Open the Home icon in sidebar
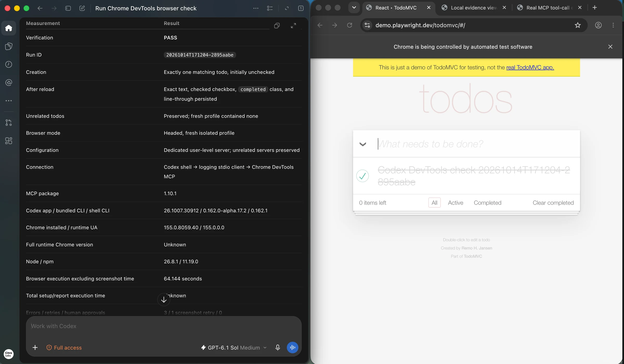Image resolution: width=624 pixels, height=364 pixels. point(9,28)
